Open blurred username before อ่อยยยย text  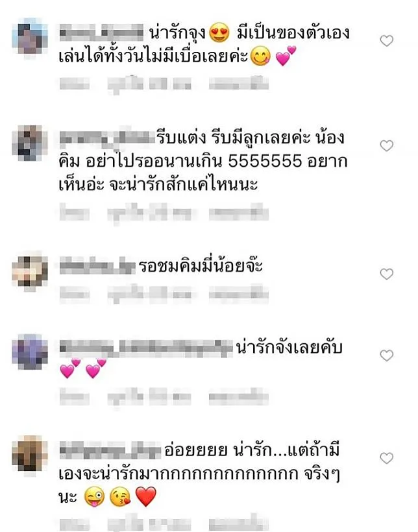pyautogui.click(x=110, y=450)
